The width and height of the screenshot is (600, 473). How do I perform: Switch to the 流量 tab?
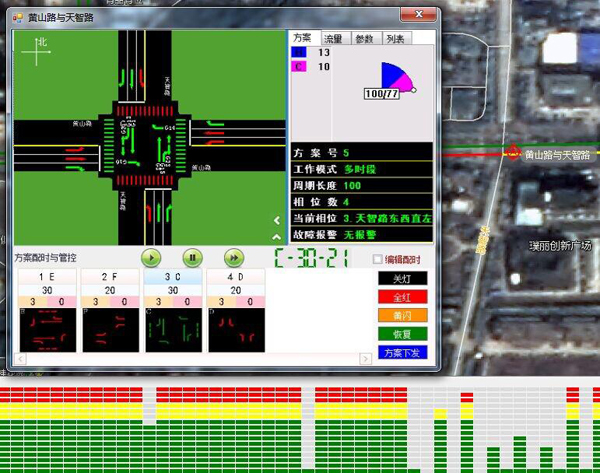(334, 39)
